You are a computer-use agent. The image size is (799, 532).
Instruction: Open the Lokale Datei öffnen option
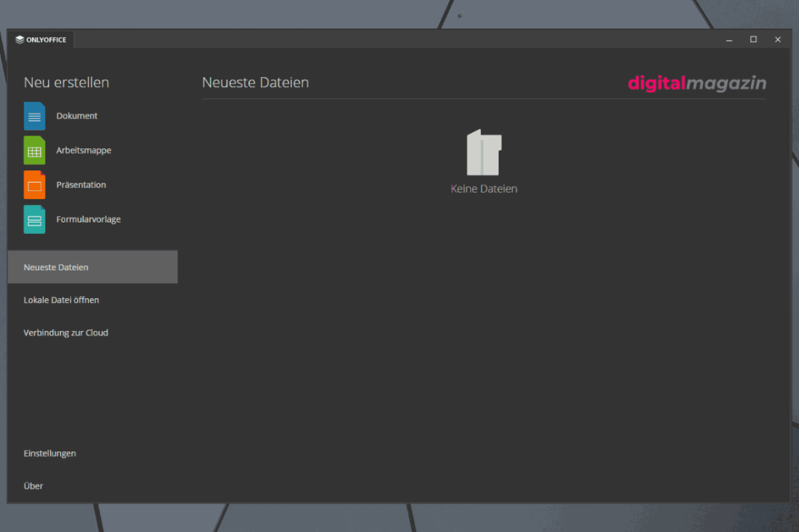tap(61, 300)
